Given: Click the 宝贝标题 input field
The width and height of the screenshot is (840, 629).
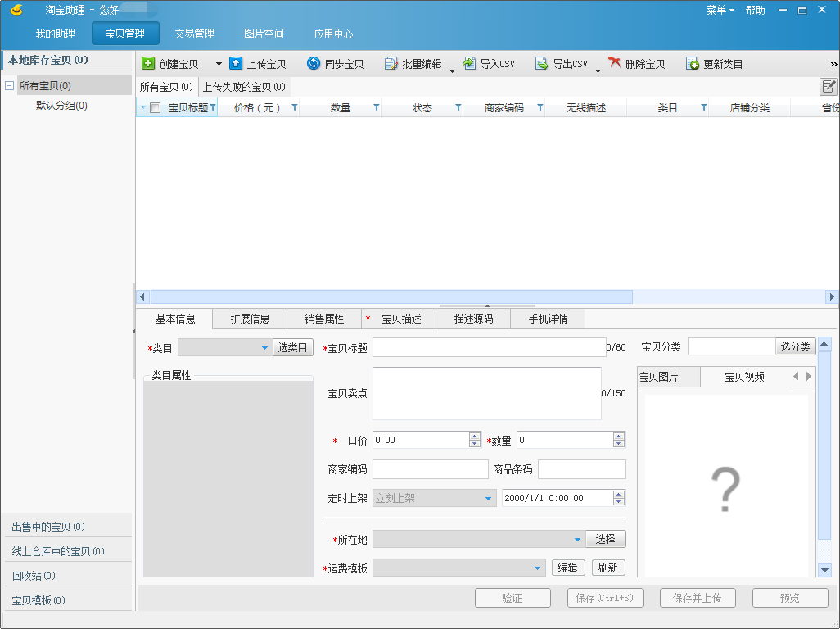Looking at the screenshot, I should [489, 347].
